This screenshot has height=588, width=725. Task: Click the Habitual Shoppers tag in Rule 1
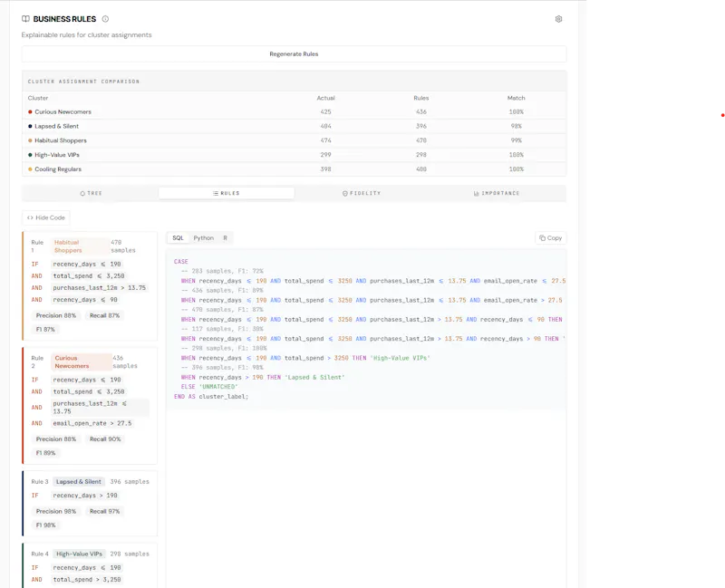tap(80, 246)
